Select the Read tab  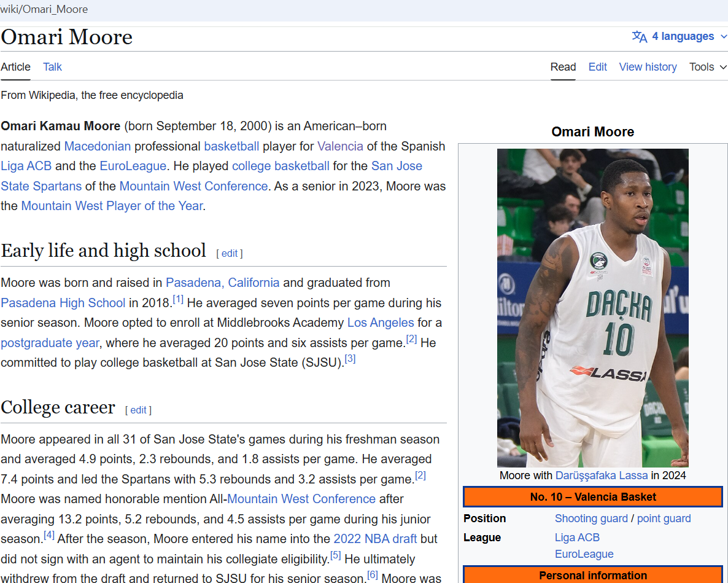point(563,67)
